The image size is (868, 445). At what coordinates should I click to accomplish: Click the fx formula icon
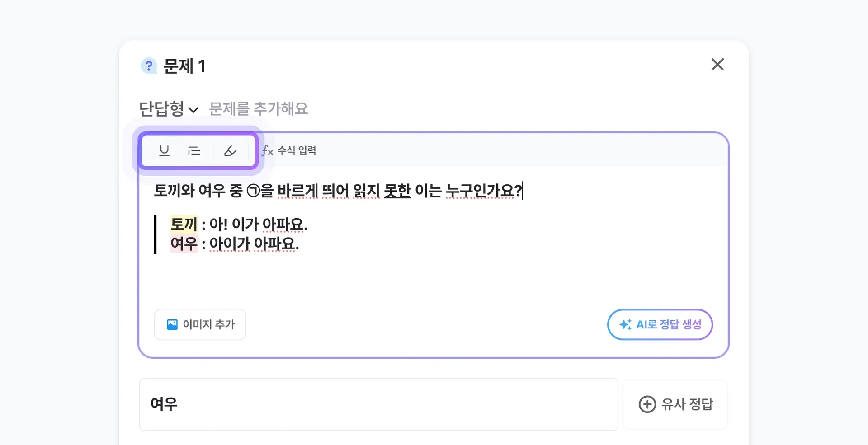click(x=267, y=151)
